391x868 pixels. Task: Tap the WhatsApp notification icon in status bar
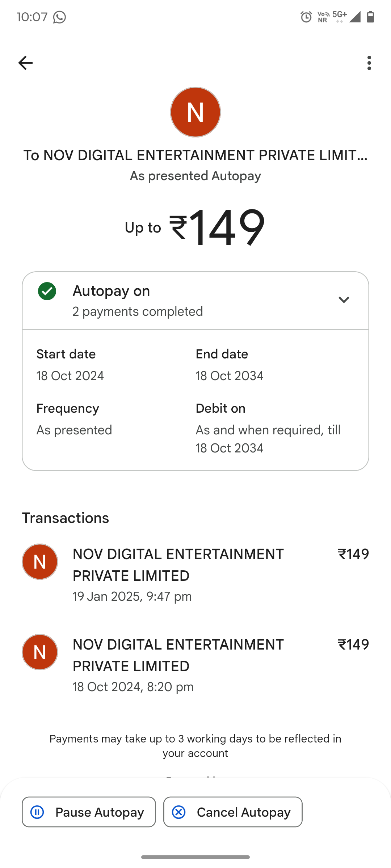coord(59,17)
